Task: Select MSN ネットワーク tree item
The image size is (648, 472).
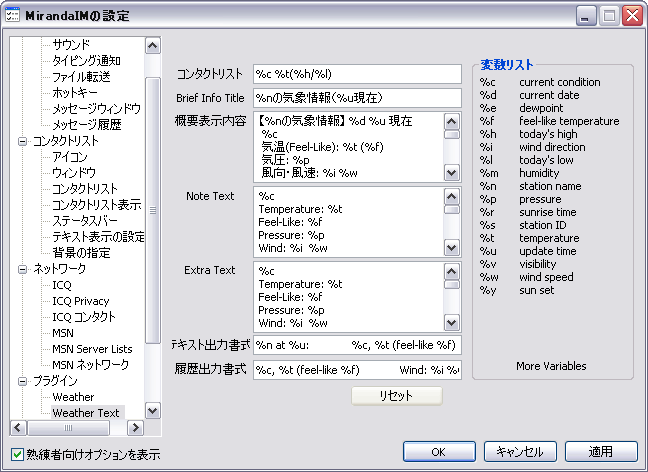Action: pos(91,365)
